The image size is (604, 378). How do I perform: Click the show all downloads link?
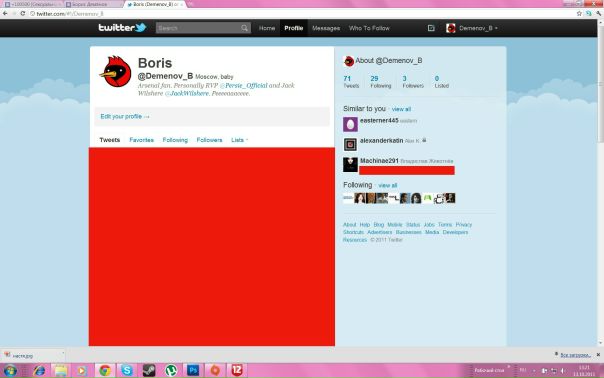[575, 355]
